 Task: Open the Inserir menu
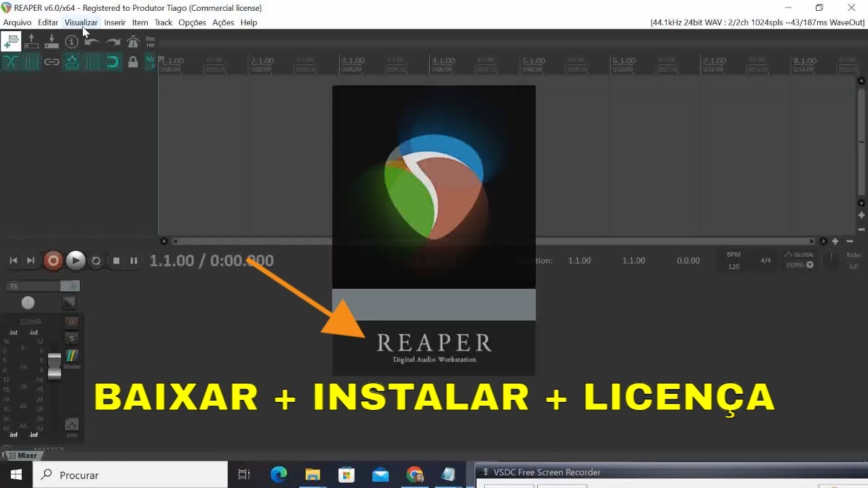[115, 22]
